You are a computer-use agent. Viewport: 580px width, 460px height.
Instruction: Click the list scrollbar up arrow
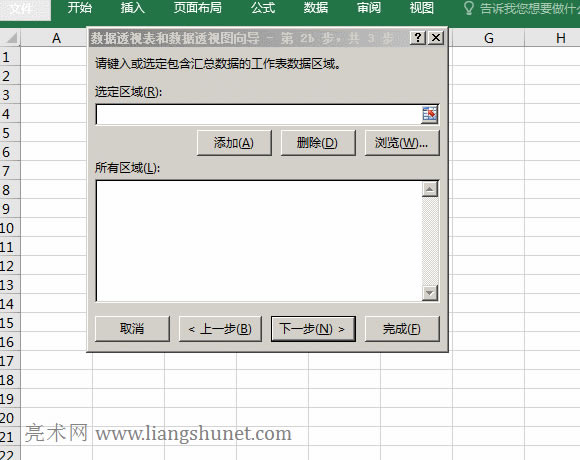pos(430,189)
